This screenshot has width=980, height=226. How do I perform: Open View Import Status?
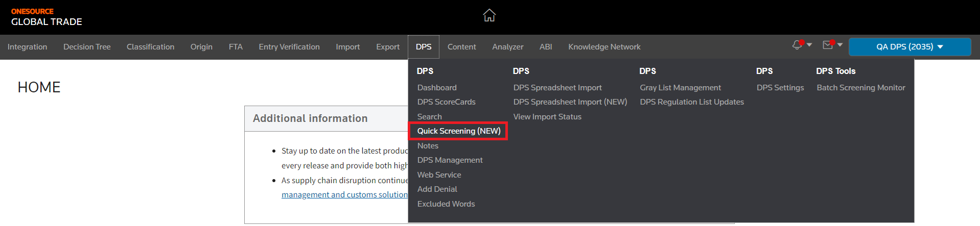[547, 117]
